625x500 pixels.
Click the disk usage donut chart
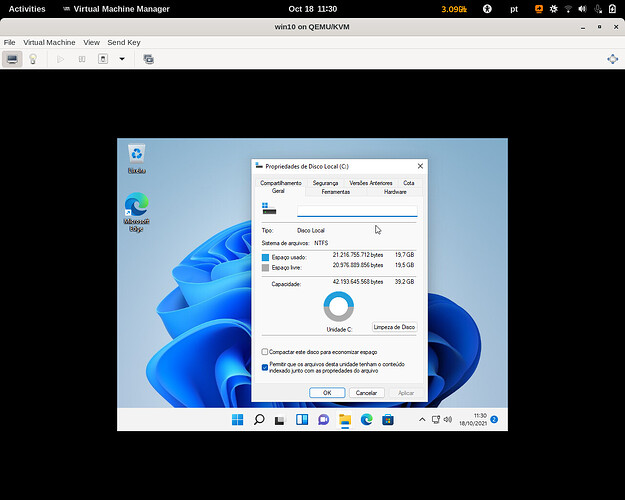coord(339,306)
